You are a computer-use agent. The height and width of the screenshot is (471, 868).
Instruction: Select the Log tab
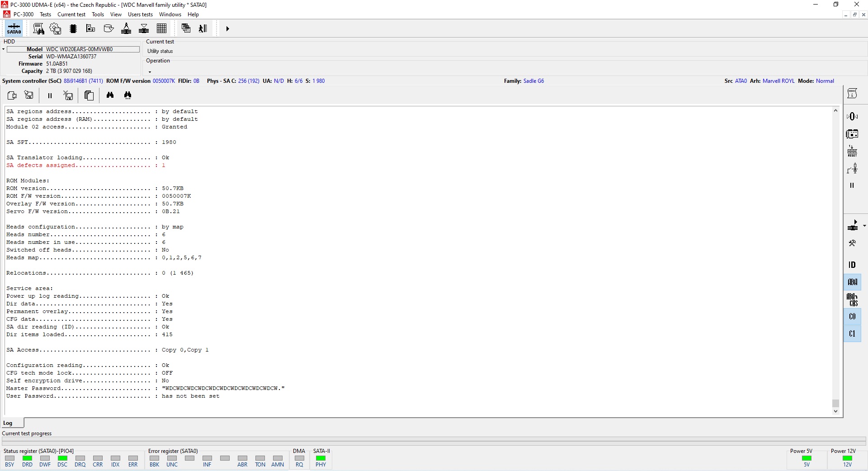tap(8, 423)
